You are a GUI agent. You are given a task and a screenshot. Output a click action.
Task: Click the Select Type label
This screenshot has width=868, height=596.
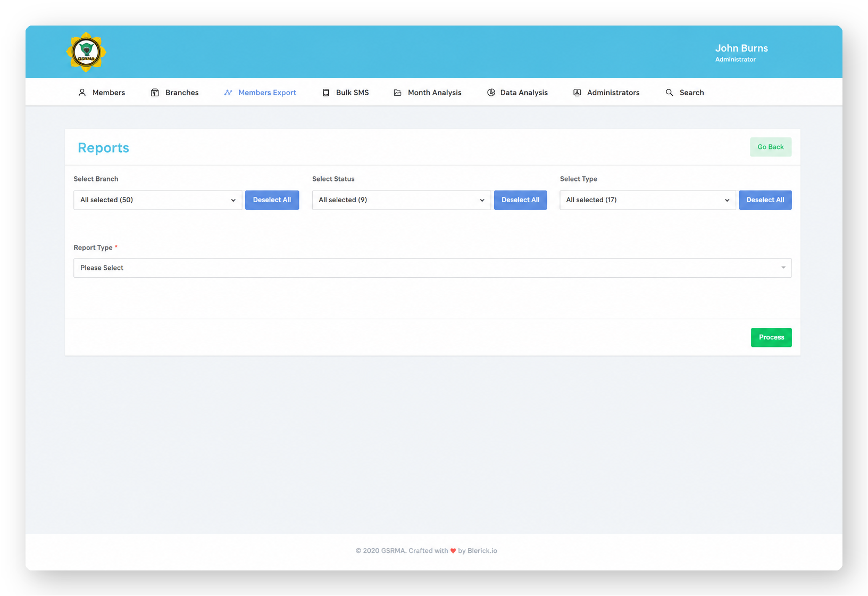[579, 179]
